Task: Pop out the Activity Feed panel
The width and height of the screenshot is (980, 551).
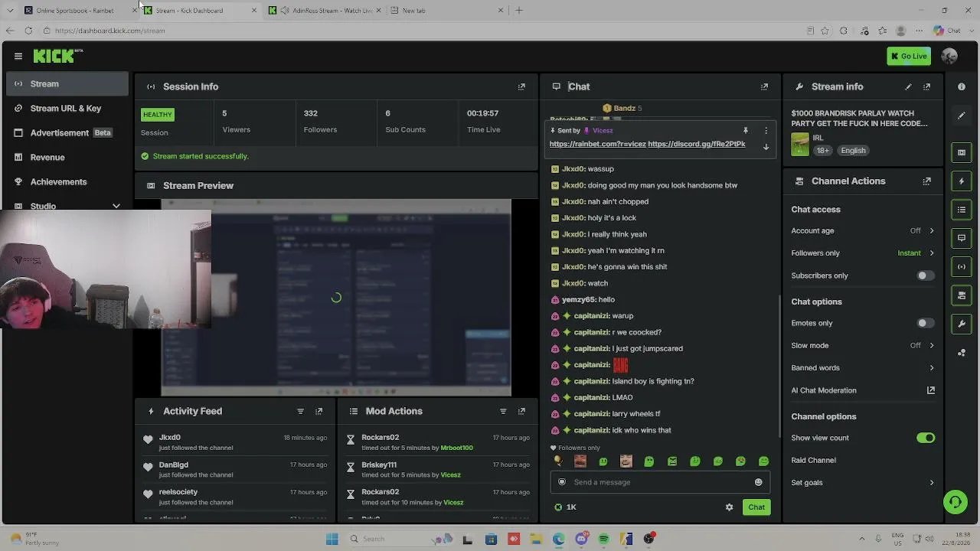Action: tap(318, 411)
